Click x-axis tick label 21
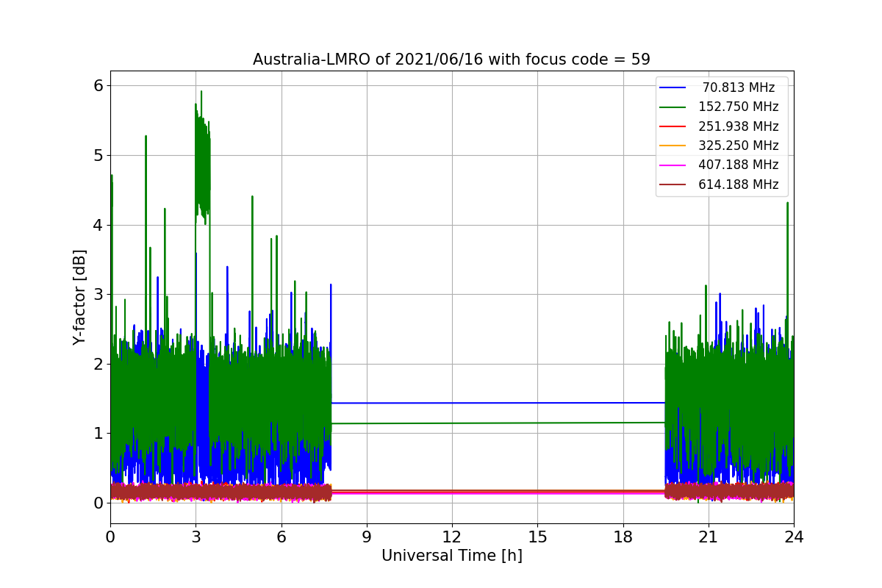 point(708,537)
